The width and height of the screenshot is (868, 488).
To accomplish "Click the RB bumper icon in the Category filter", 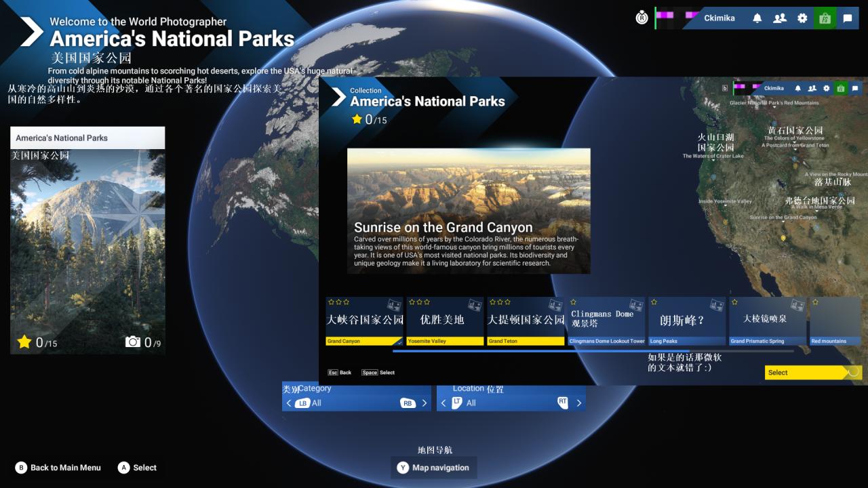I will (x=408, y=403).
